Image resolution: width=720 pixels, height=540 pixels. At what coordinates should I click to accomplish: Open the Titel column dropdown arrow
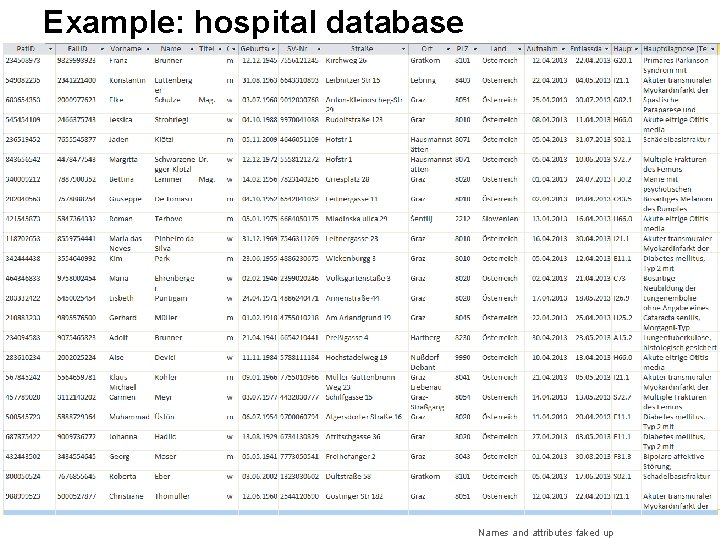pos(220,49)
